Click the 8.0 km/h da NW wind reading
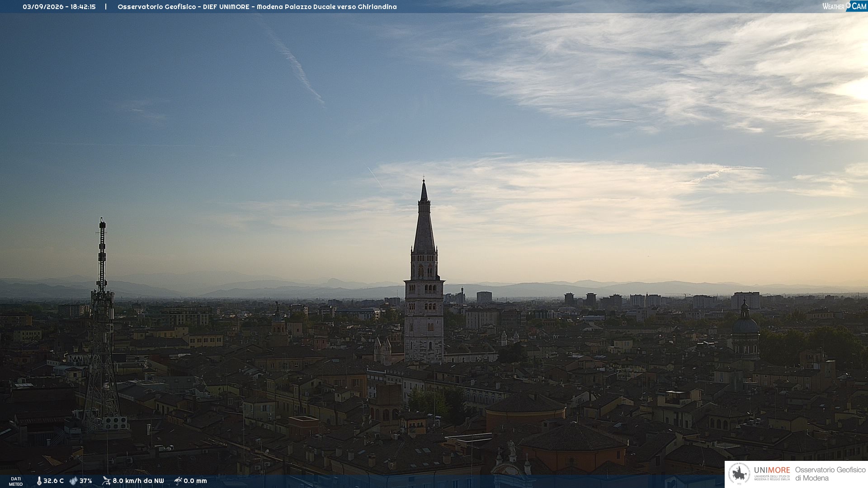The width and height of the screenshot is (868, 488). (138, 481)
